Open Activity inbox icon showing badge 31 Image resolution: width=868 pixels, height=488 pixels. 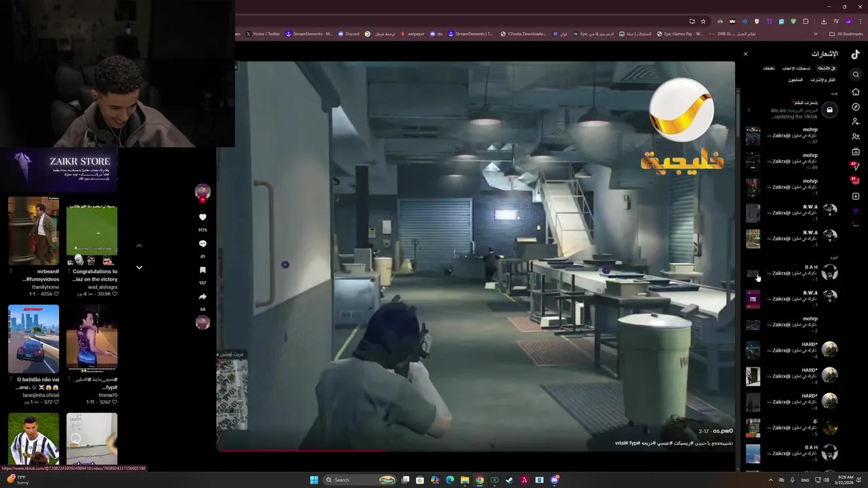coord(855,180)
